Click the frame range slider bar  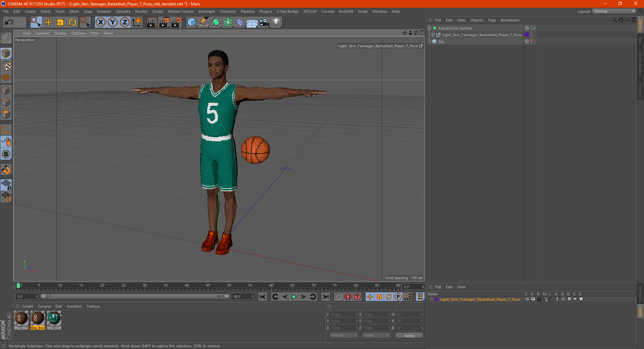[x=135, y=296]
